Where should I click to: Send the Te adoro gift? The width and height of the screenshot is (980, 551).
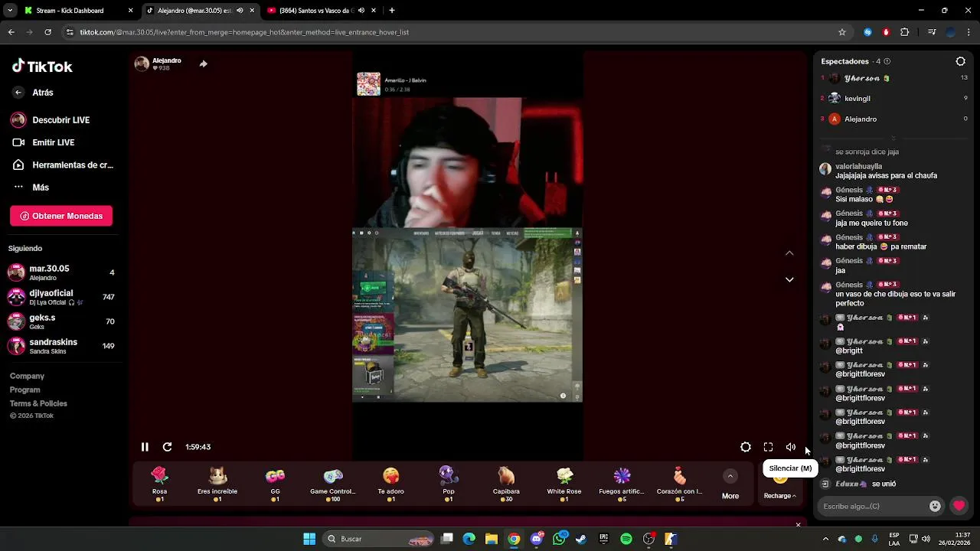tap(390, 484)
